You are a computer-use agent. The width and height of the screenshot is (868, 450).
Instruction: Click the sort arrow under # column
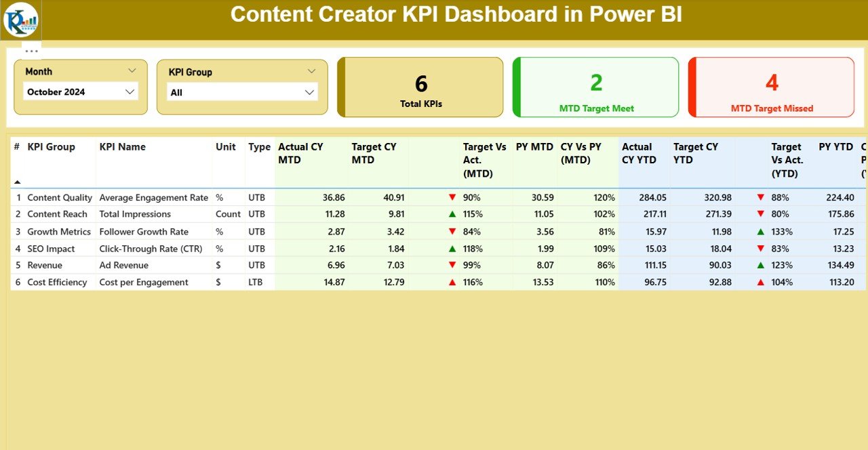pos(17,182)
